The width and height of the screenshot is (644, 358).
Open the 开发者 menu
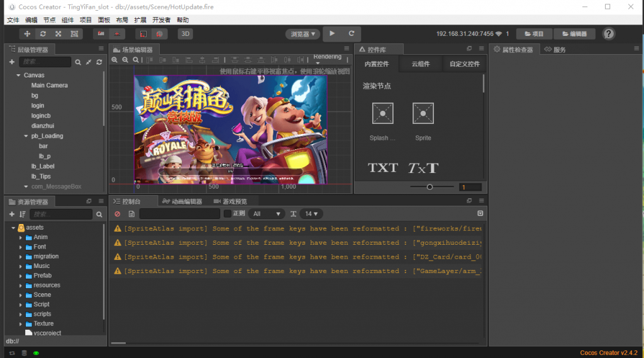pyautogui.click(x=161, y=20)
